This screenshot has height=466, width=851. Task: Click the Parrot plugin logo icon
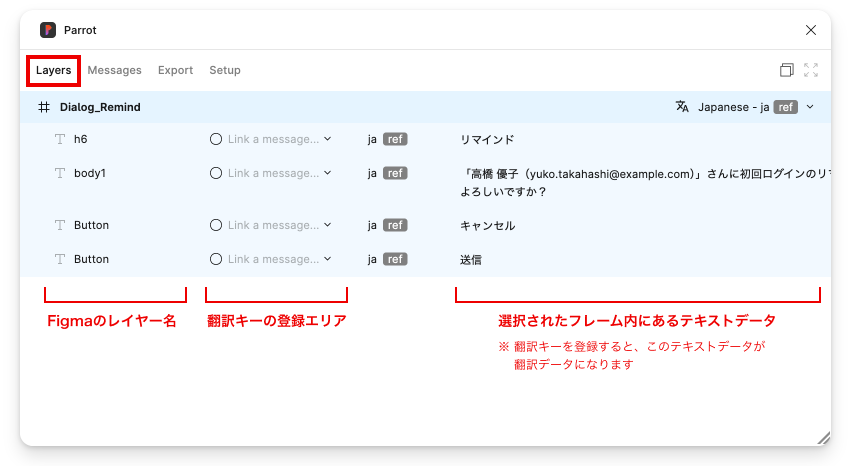(x=47, y=30)
